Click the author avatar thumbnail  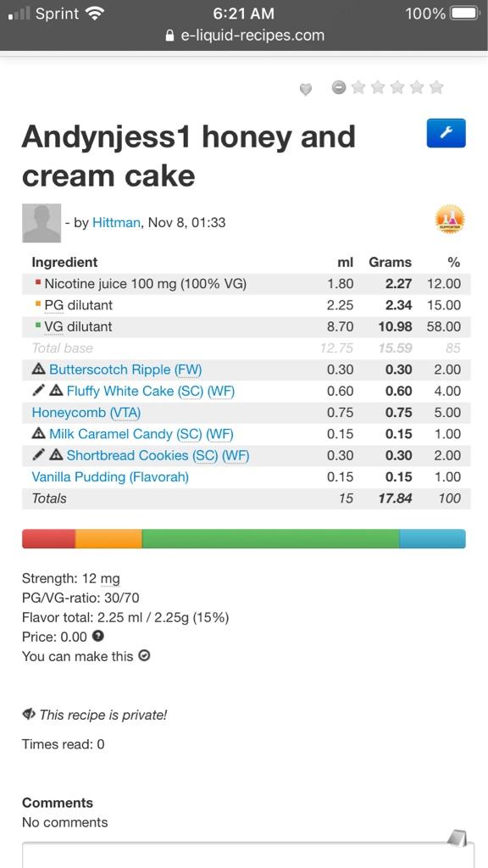[x=42, y=223]
